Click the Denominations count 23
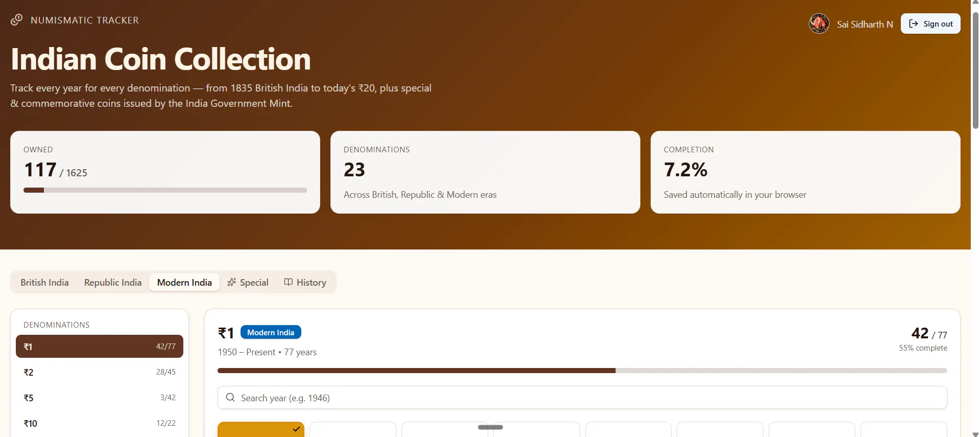980x437 pixels. pos(354,170)
